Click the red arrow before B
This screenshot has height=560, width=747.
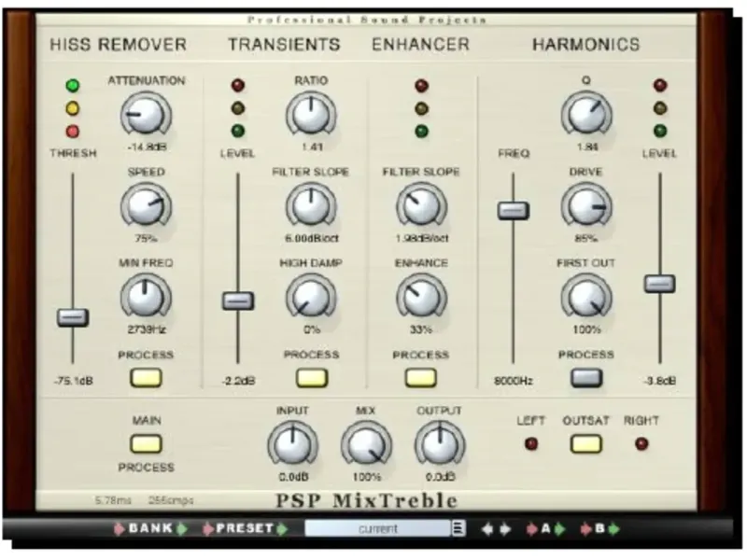click(x=586, y=529)
